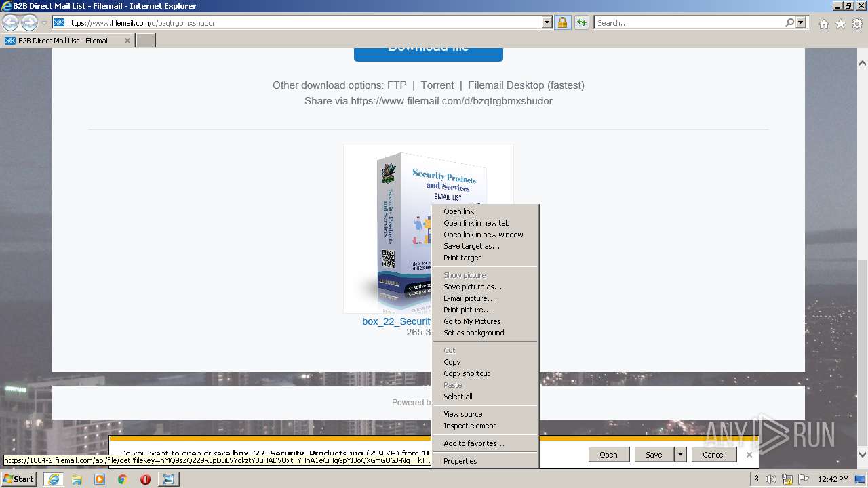Viewport: 868px width, 488px height.
Task: Open the Windows Start button
Action: pyautogui.click(x=19, y=479)
